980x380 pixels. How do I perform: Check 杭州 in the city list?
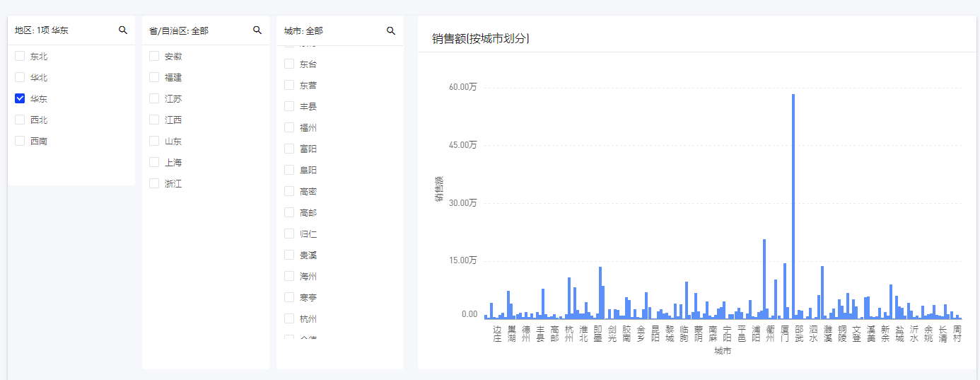tap(289, 318)
